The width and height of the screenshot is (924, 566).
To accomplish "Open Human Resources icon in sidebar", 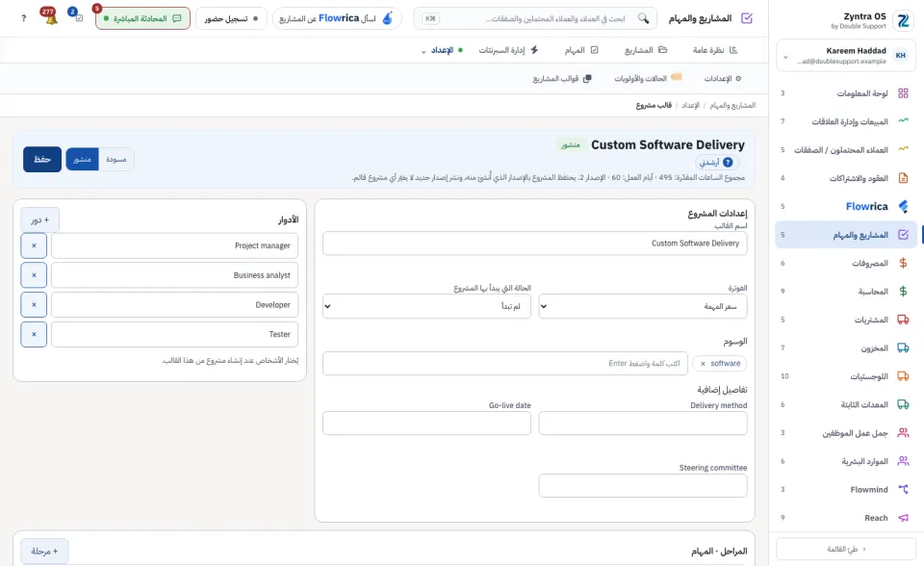I will [x=903, y=461].
